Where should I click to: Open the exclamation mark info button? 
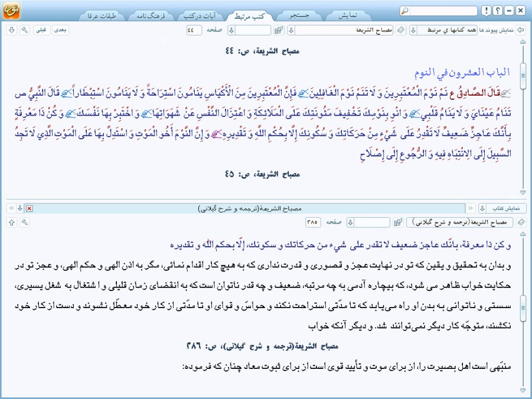(x=486, y=11)
